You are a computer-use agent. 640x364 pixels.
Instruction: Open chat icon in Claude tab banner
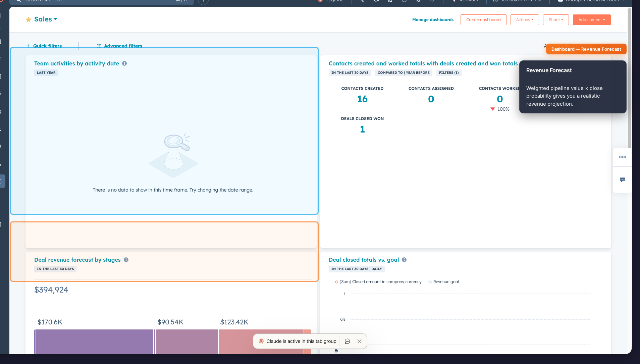348,341
